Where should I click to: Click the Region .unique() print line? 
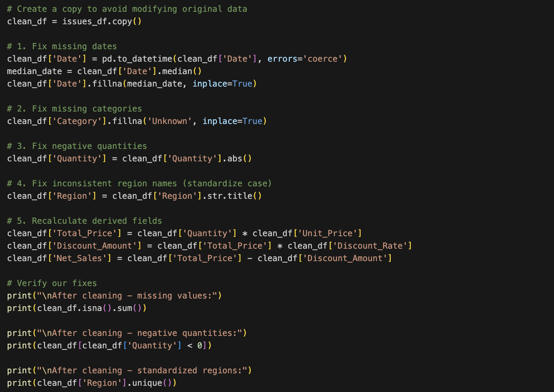pyautogui.click(x=92, y=383)
